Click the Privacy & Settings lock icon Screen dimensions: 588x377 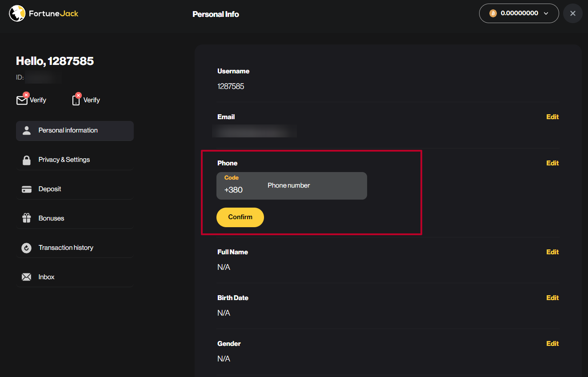27,160
